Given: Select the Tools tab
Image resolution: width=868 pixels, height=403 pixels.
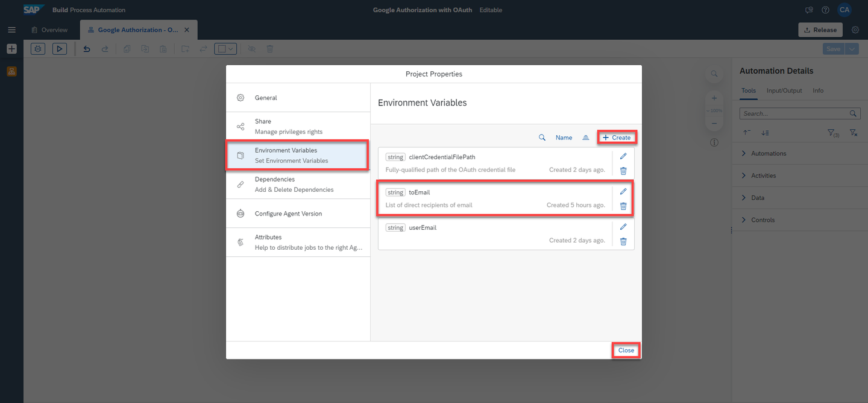Looking at the screenshot, I should (748, 90).
